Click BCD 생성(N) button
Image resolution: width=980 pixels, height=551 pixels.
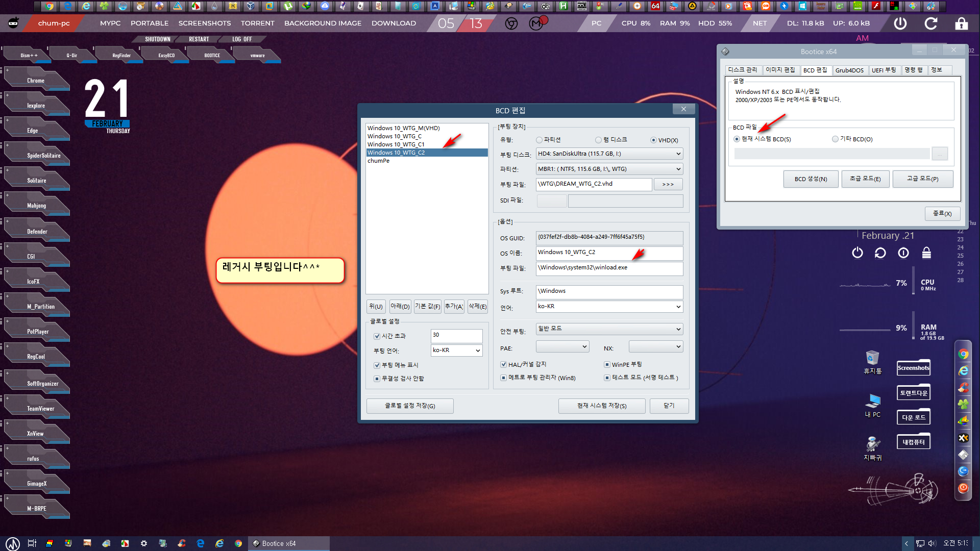click(x=811, y=179)
